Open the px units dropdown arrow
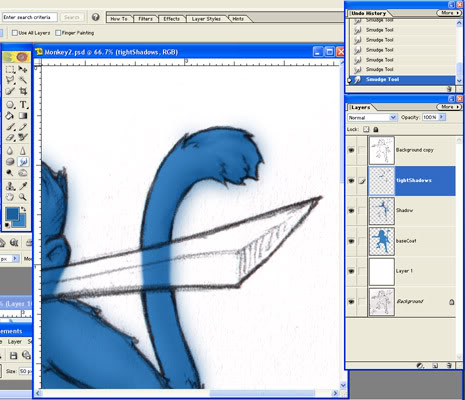Screen dimensions: 465x400 click(15, 258)
